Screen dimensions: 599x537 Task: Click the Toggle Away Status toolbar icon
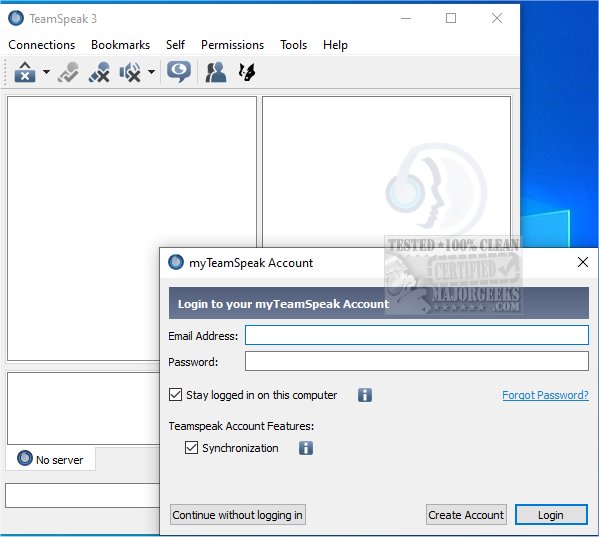68,72
